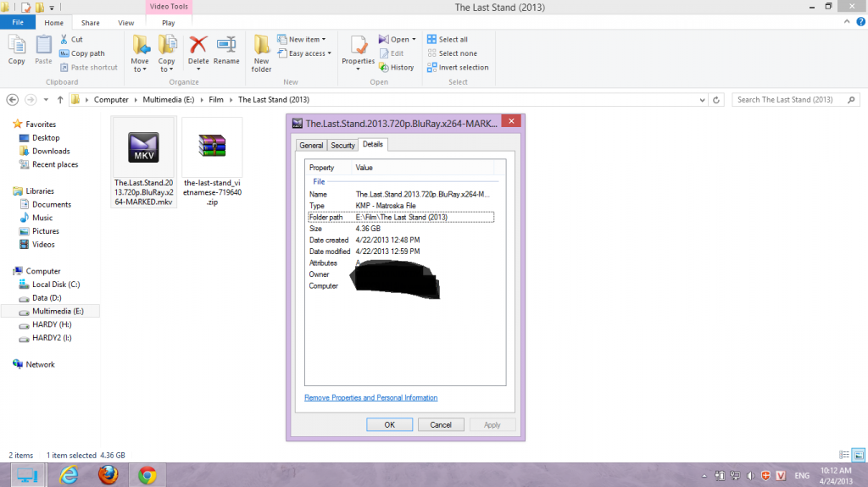Select the the-last-stand_vietnamese zip file

point(212,162)
